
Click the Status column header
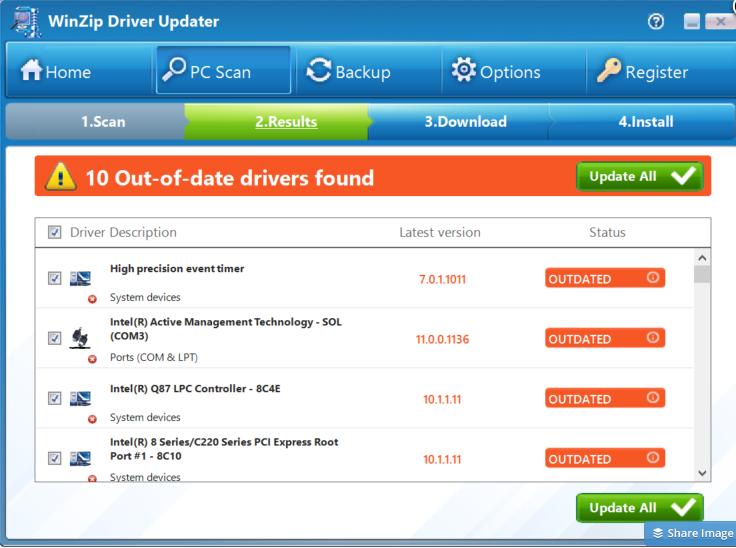(607, 232)
